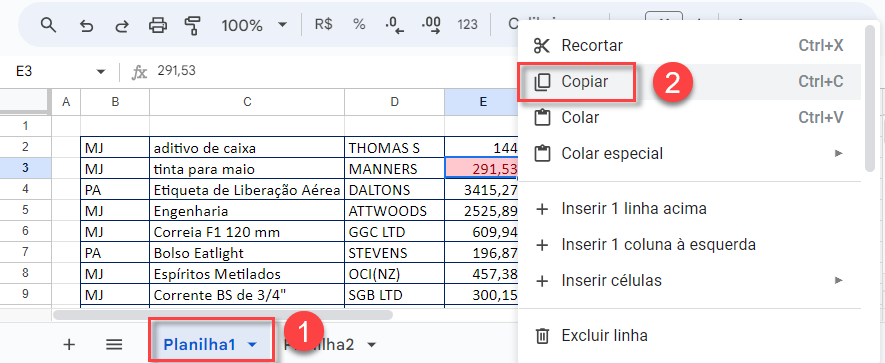885x363 pixels.
Task: Redo the last undone action
Action: [x=121, y=25]
